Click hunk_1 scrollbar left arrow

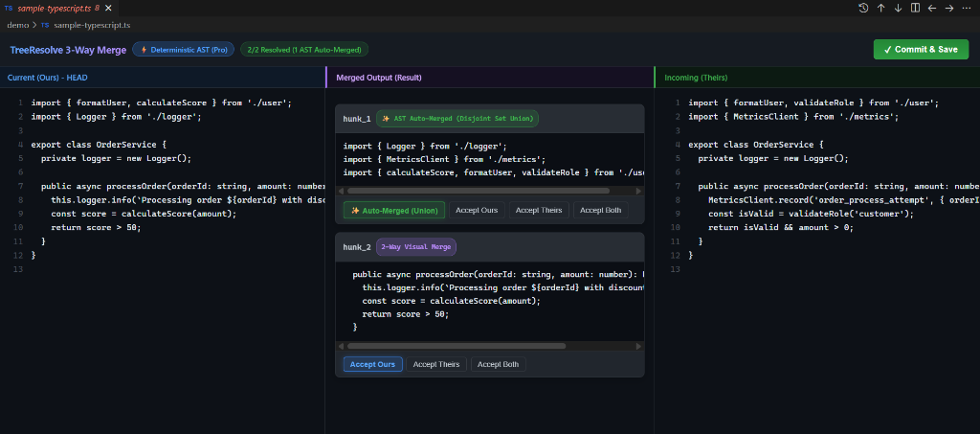[x=341, y=191]
